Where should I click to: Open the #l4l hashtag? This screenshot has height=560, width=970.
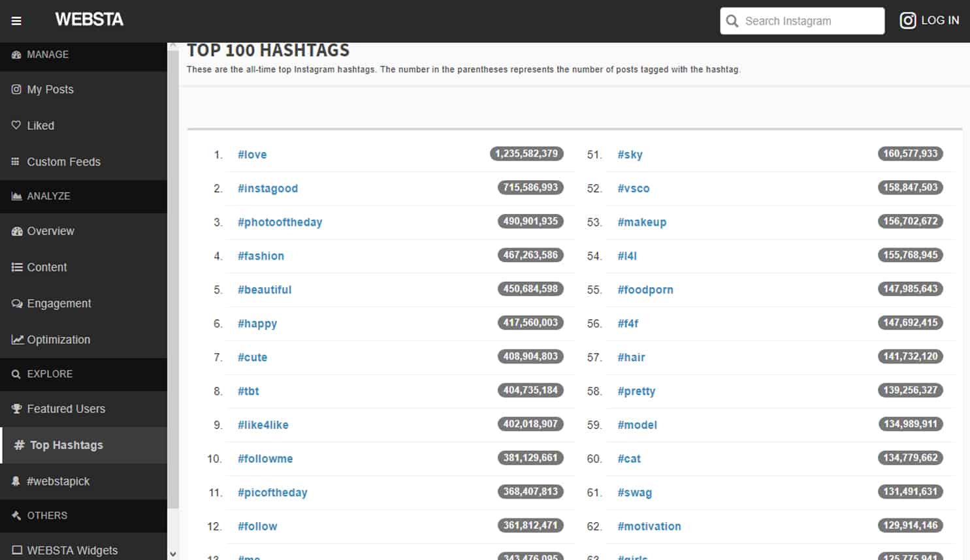click(627, 256)
